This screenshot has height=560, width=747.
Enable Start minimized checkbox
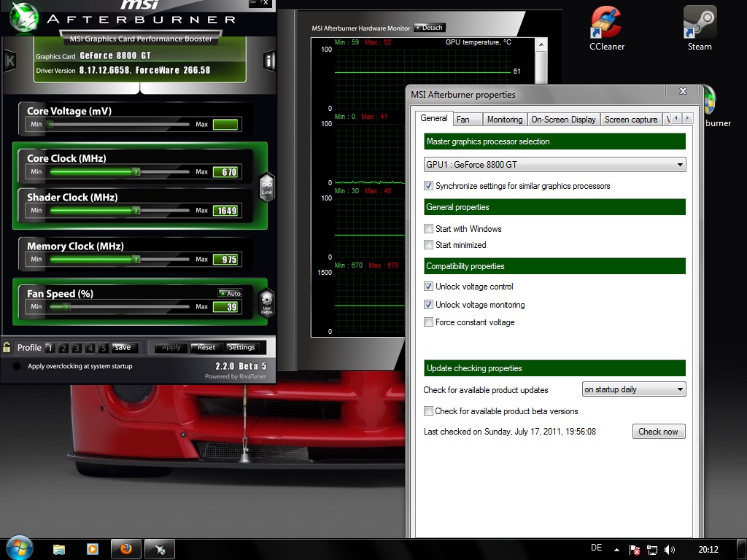[428, 245]
